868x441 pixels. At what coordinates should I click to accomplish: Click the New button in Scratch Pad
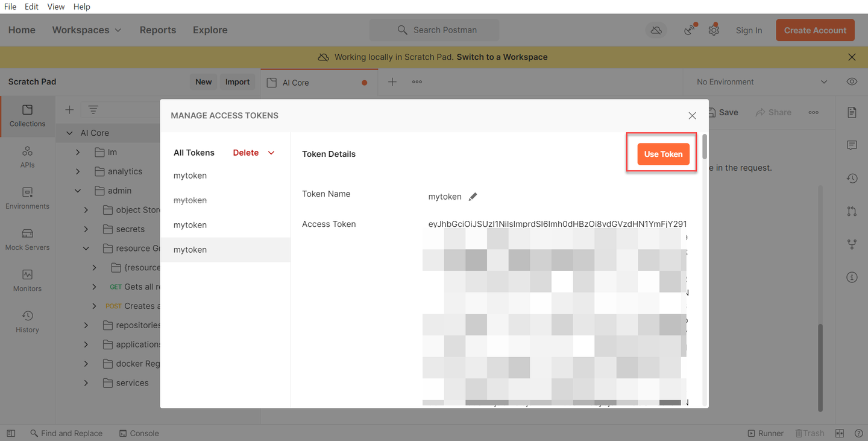[x=204, y=82]
